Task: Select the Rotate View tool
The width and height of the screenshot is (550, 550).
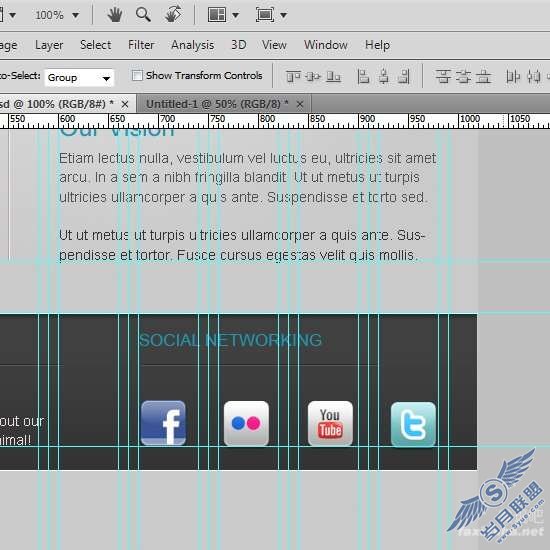Action: (x=173, y=15)
